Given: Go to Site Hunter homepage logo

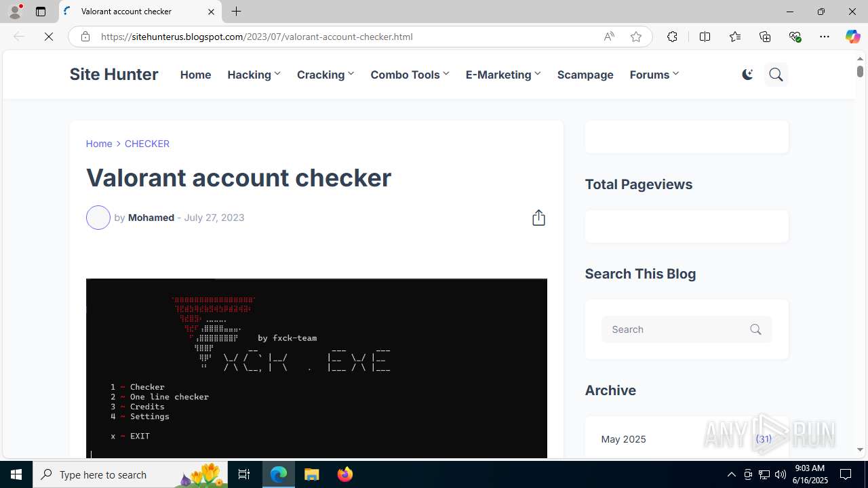Looking at the screenshot, I should pos(114,75).
